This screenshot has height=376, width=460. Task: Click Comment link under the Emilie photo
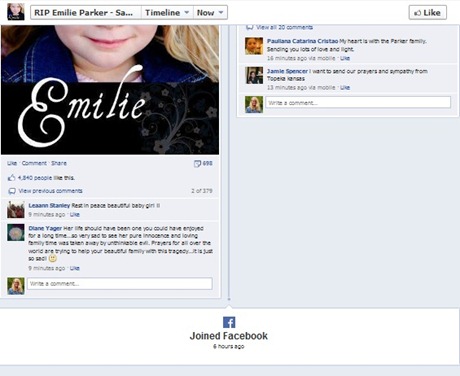tap(34, 163)
